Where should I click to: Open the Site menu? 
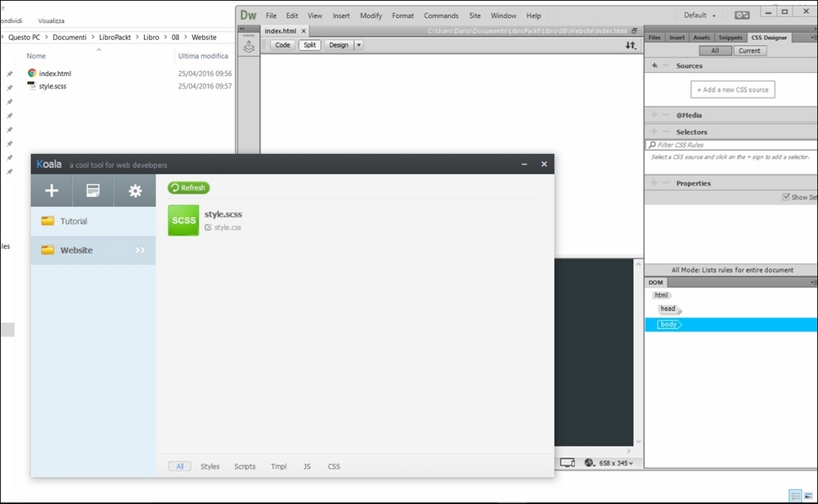point(474,16)
